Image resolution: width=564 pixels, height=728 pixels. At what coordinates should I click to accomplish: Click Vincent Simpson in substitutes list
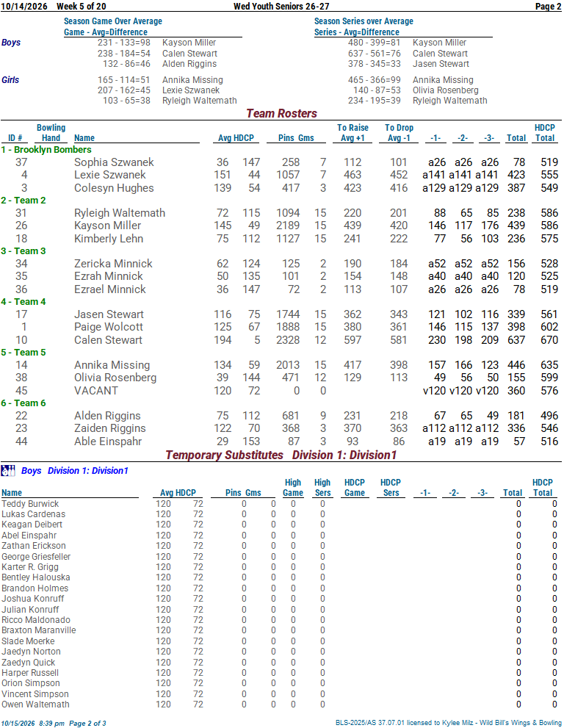[x=35, y=693]
